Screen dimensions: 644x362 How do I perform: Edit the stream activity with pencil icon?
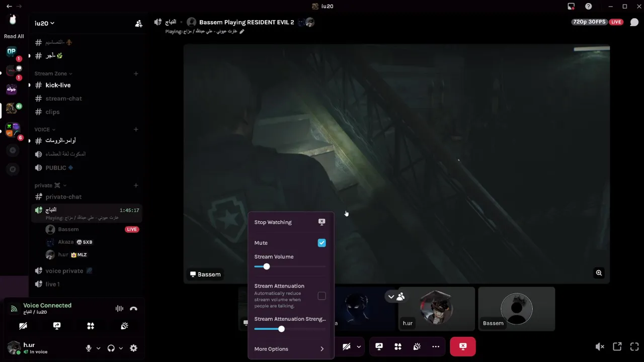pyautogui.click(x=242, y=31)
